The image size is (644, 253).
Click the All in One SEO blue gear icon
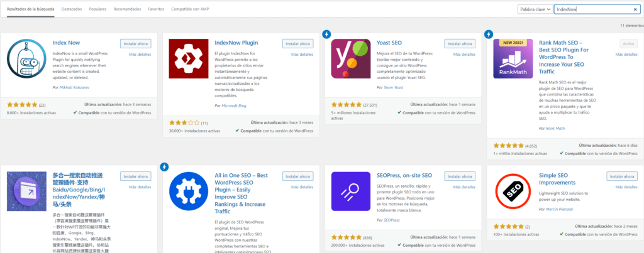point(189,191)
